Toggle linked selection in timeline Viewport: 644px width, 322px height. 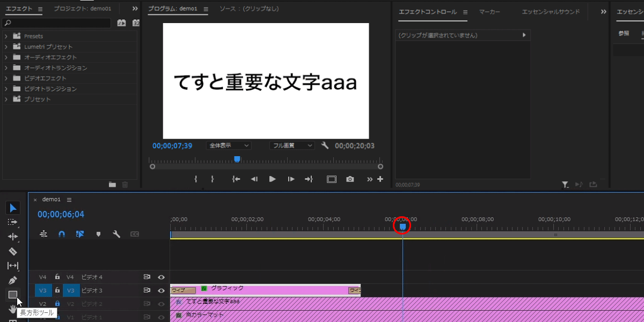pyautogui.click(x=80, y=234)
